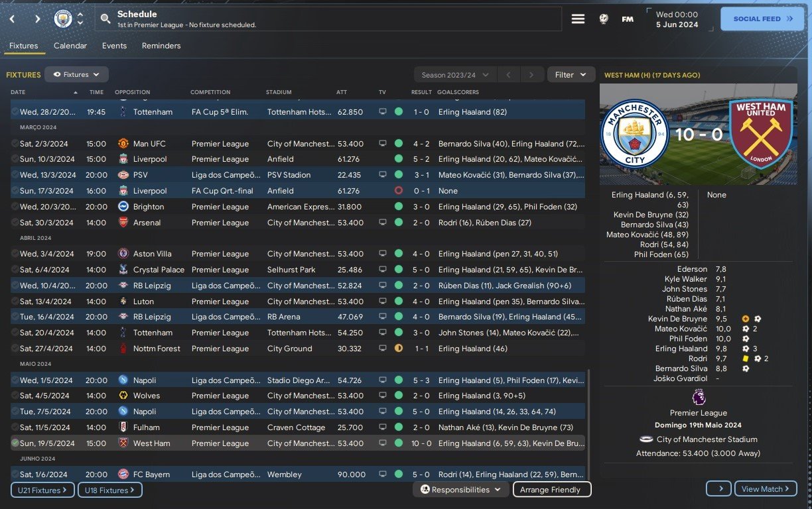Click the FC Bayern club badge
812x509 pixels.
(x=123, y=475)
